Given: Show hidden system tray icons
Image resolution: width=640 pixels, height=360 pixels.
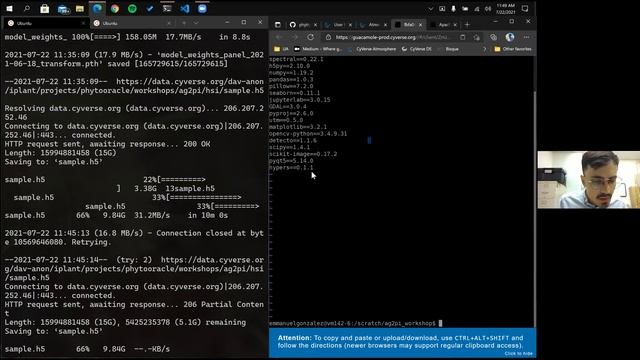Looking at the screenshot, I should tap(430, 9).
